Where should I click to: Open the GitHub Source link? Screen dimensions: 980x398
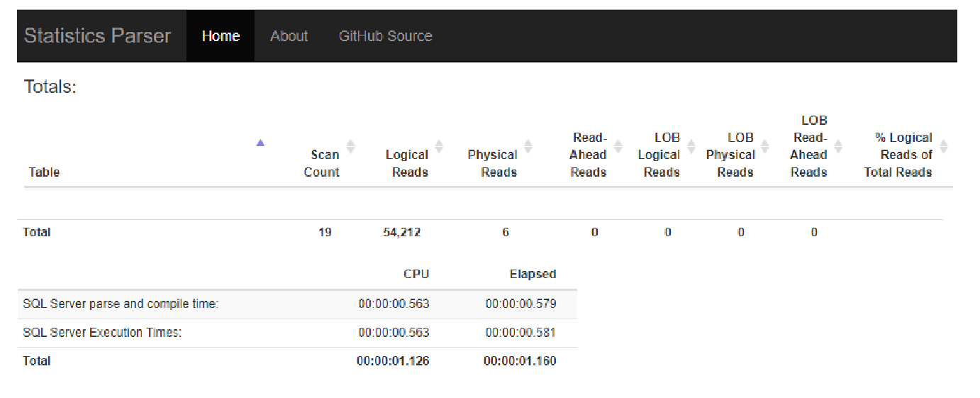(385, 36)
